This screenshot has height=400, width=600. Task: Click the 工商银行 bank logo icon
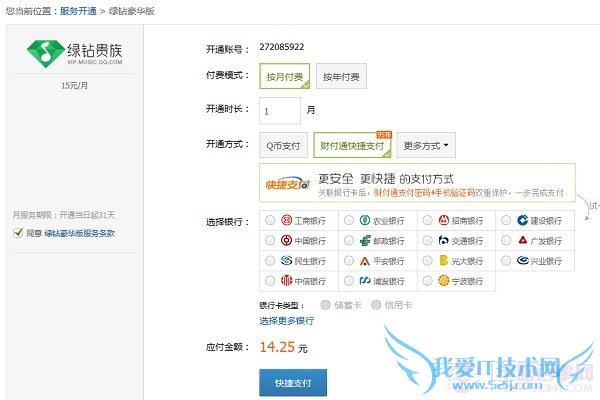(x=286, y=220)
